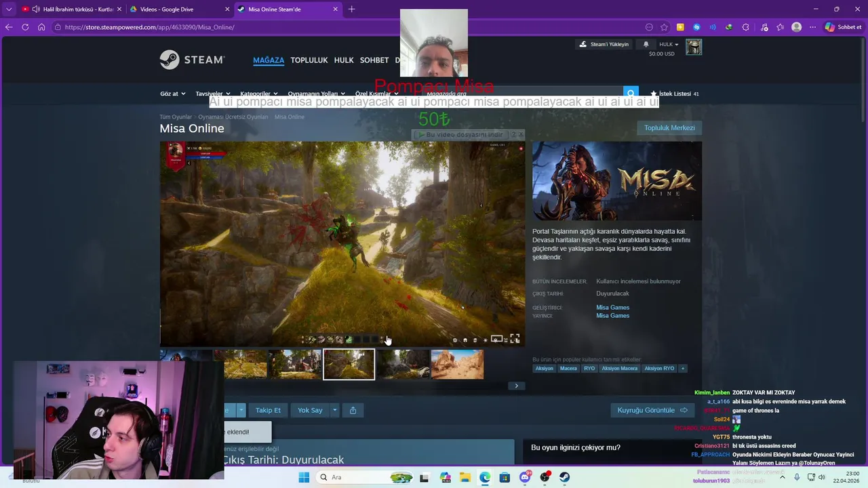
Task: Open the media control music icon
Action: [764, 27]
